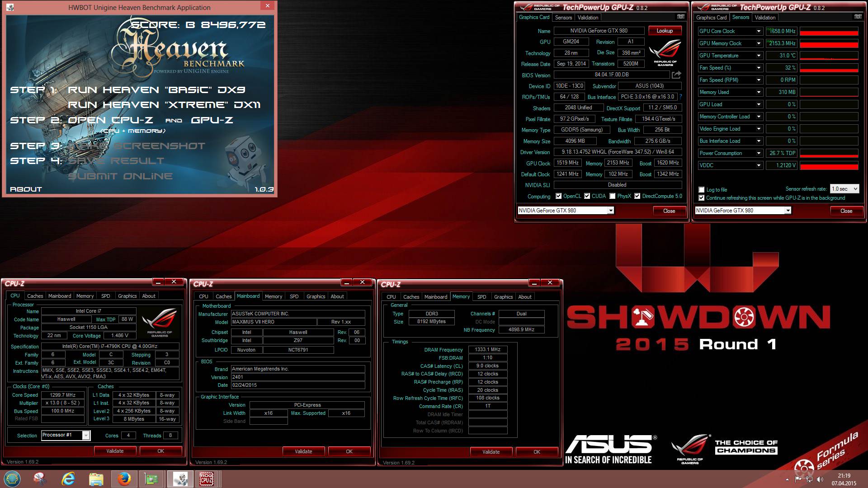
Task: Click the Lookup button in GPU-Z
Action: tap(665, 31)
